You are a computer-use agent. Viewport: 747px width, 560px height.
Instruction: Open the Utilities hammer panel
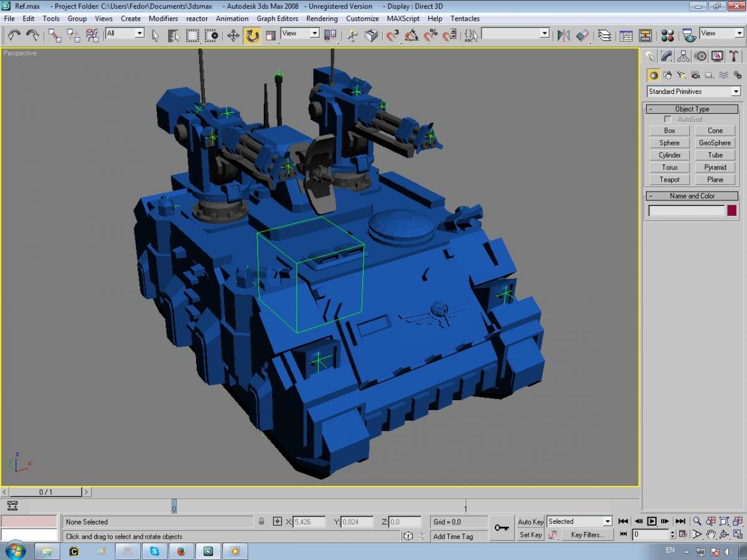(734, 57)
